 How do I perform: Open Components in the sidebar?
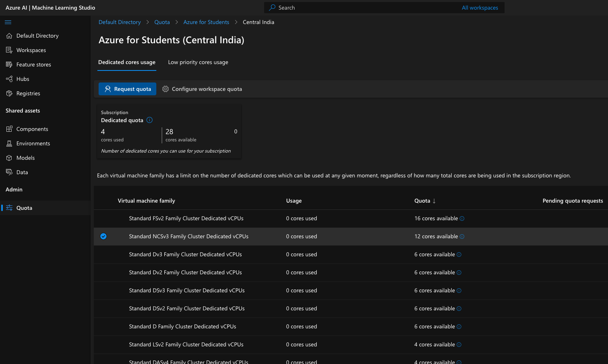click(45, 129)
